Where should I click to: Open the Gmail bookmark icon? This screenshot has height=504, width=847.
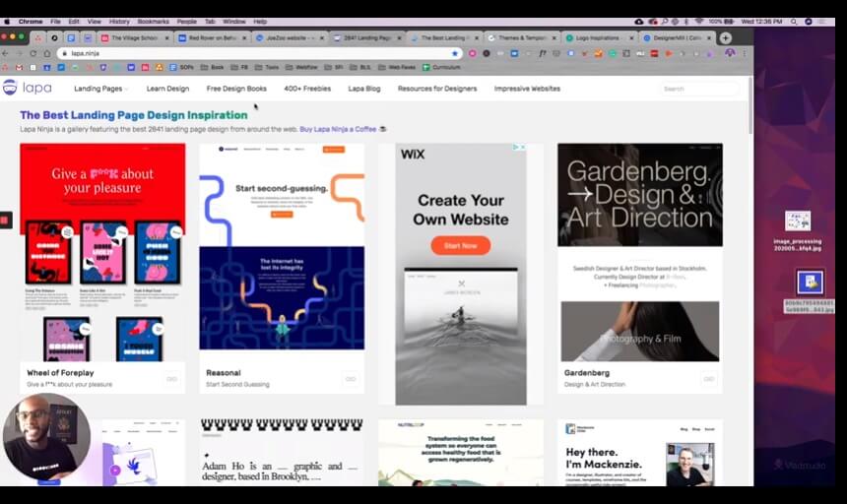click(20, 68)
